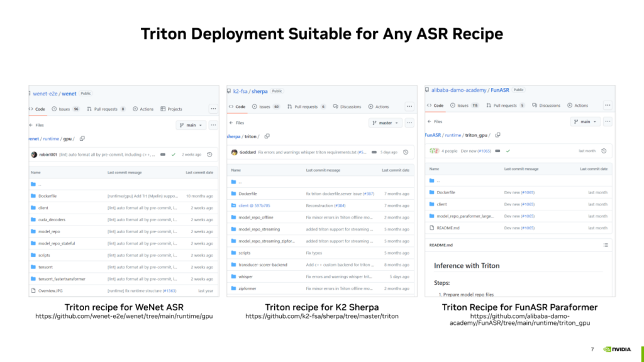Click three-dot overflow button in wenet tab bar
644x362 pixels.
(x=213, y=109)
